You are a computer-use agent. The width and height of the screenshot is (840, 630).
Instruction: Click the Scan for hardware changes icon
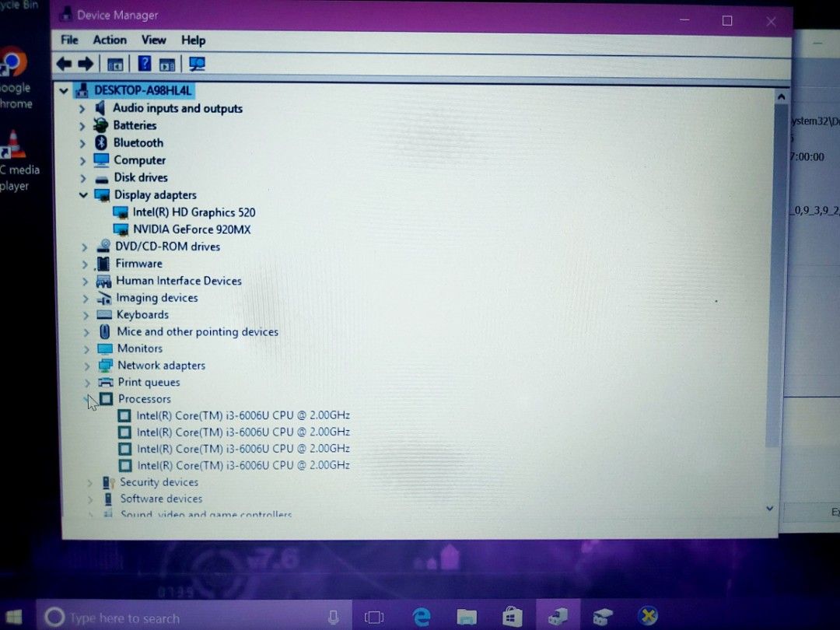click(196, 63)
